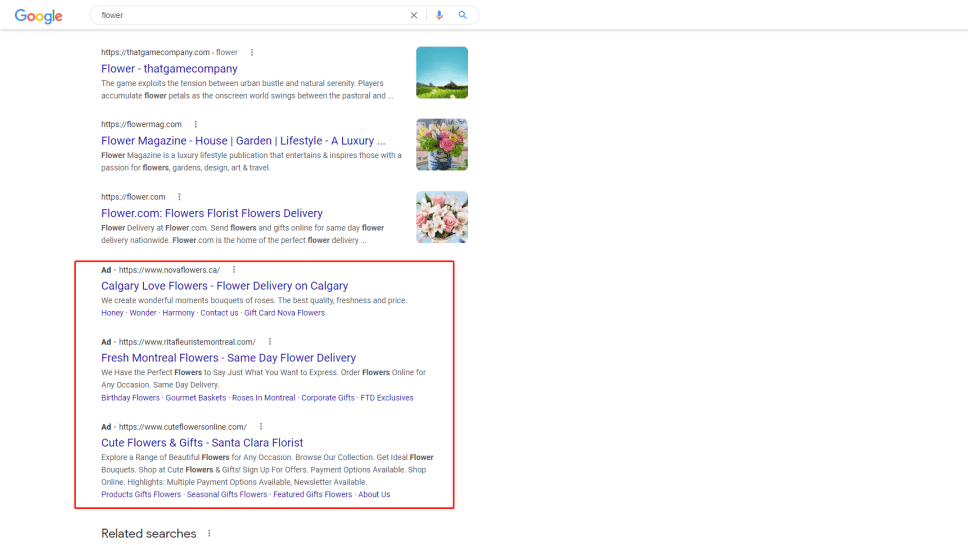968x545 pixels.
Task: Open the 'Products Gifts Flowers' sitelink
Action: 141,494
